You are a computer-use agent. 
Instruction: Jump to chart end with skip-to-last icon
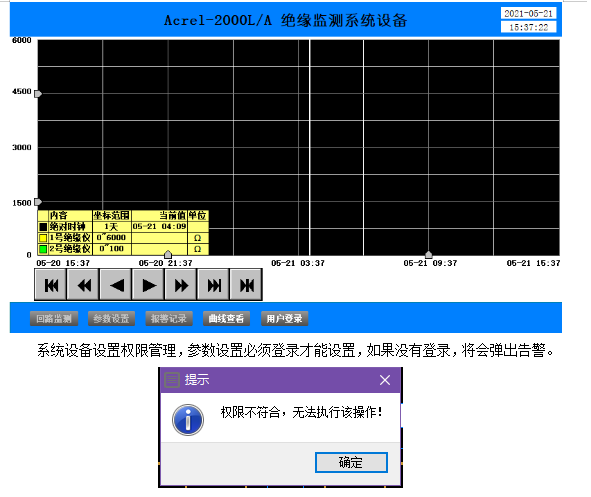(214, 285)
